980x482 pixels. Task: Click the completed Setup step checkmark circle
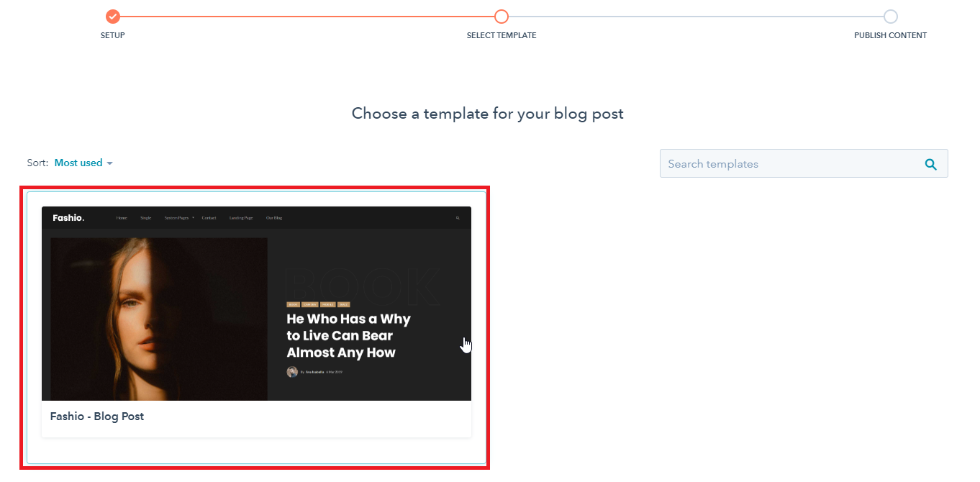[112, 17]
